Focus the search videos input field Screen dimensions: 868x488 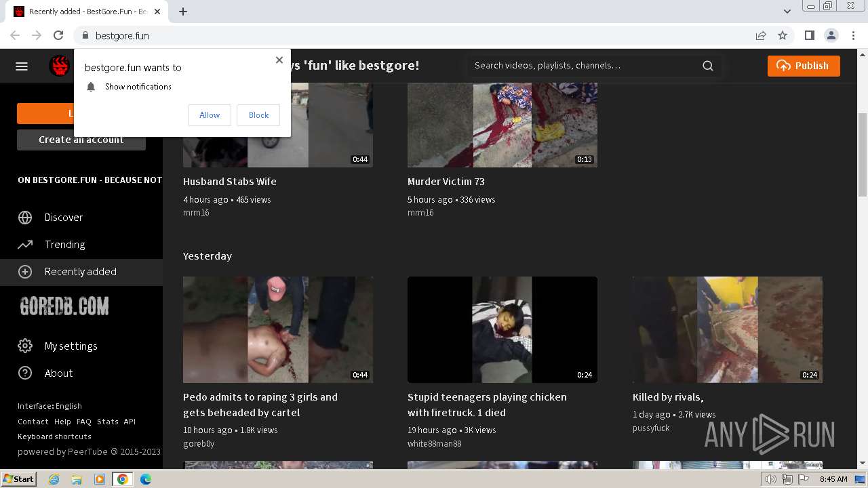pyautogui.click(x=583, y=66)
